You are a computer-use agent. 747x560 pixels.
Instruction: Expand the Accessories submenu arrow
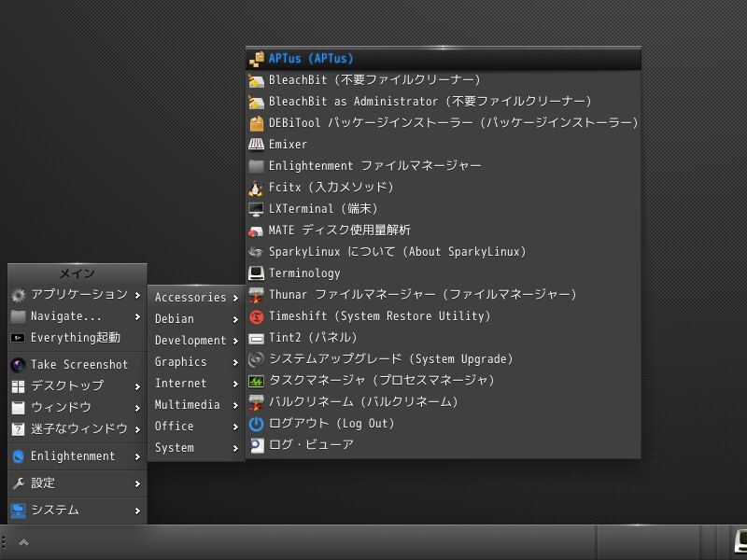tap(235, 298)
